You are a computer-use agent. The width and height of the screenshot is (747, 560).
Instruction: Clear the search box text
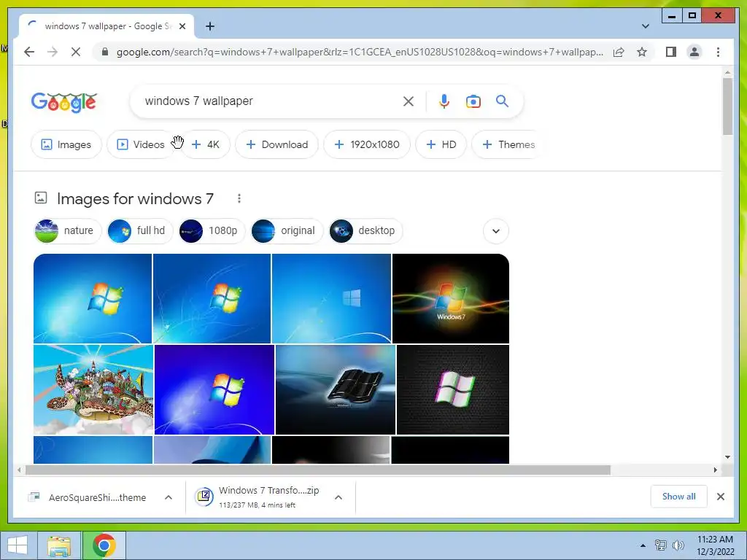click(x=409, y=101)
